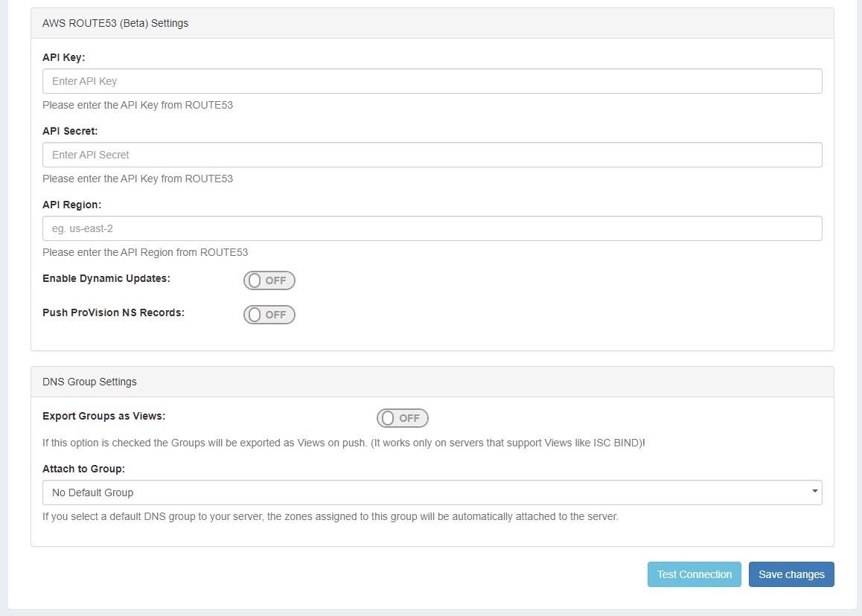The image size is (862, 616).
Task: Click the Export Groups as Views label
Action: coord(104,416)
